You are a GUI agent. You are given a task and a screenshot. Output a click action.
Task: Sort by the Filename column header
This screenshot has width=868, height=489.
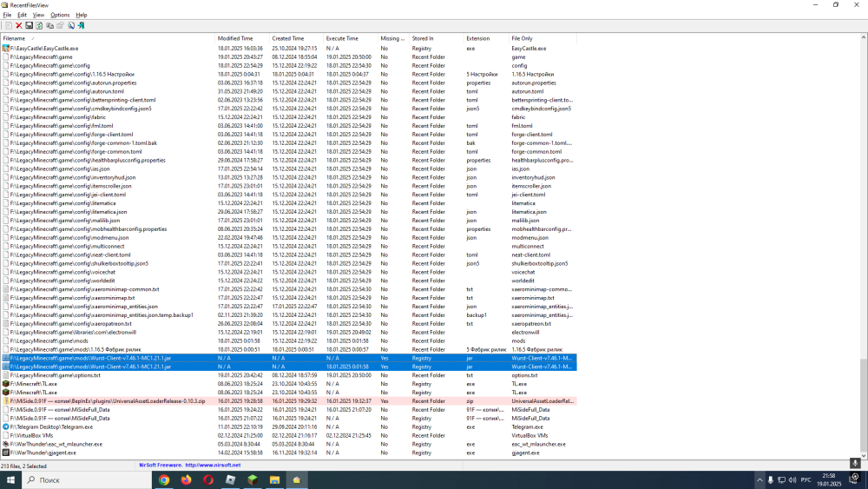click(108, 38)
